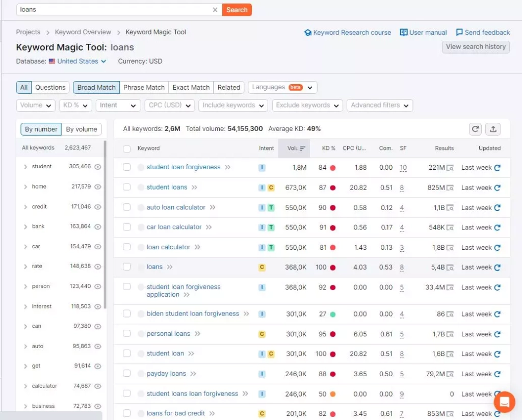This screenshot has width=522, height=420.
Task: Refresh the personal loans row
Action: pyautogui.click(x=498, y=334)
